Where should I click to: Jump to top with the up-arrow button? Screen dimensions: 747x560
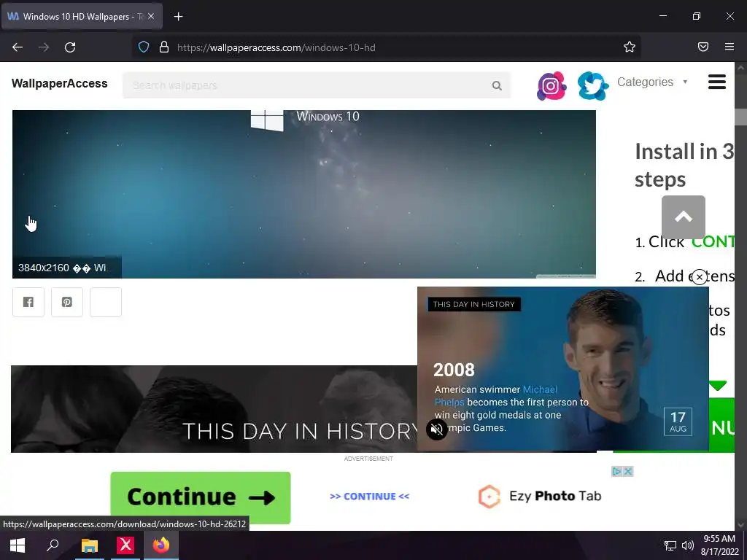683,217
